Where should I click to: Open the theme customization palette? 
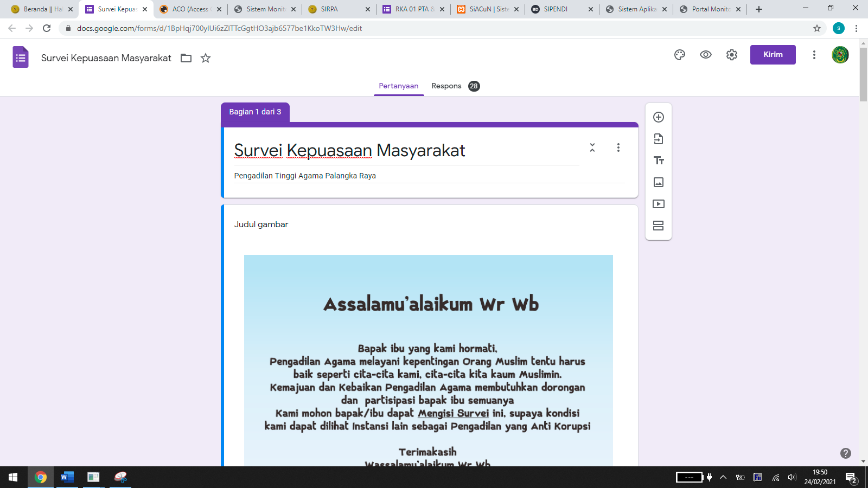680,55
